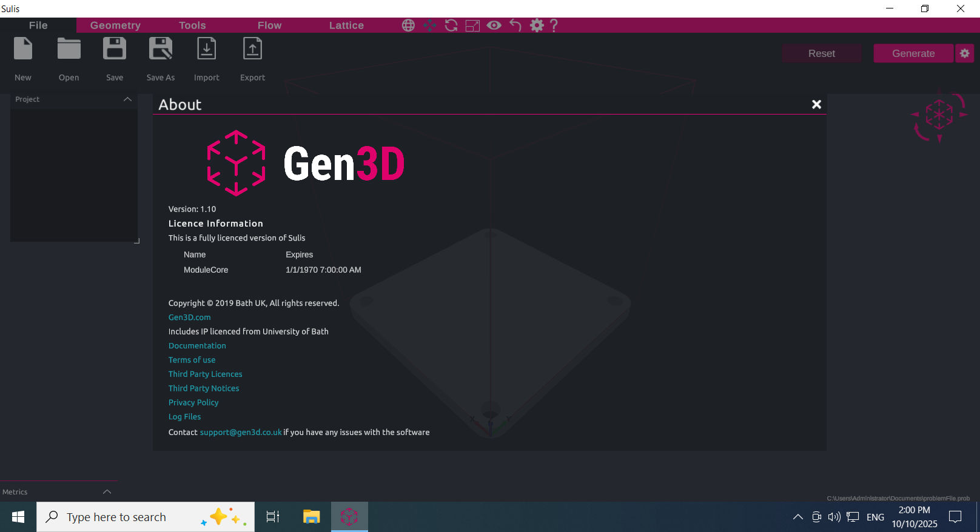Open the notification center icon
The image size is (980, 532).
pos(956,517)
